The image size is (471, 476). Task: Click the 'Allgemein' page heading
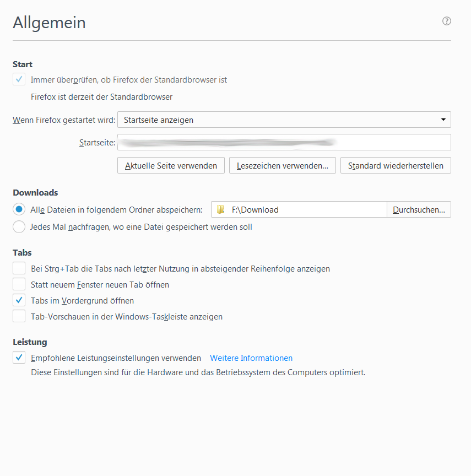[x=50, y=23]
